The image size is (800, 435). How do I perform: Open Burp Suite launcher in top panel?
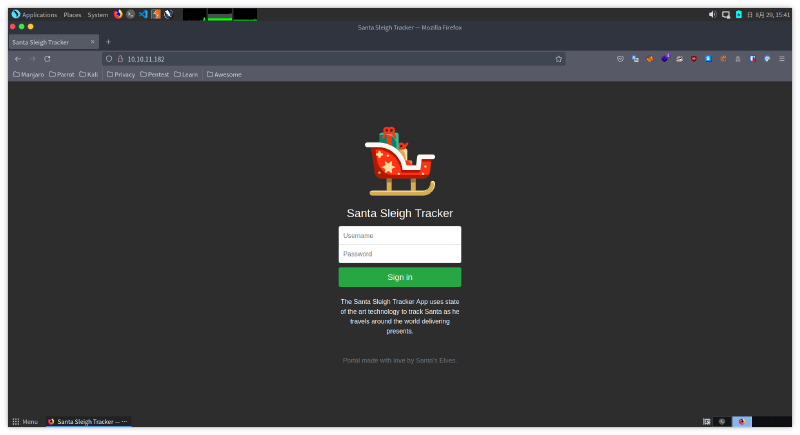[x=156, y=14]
